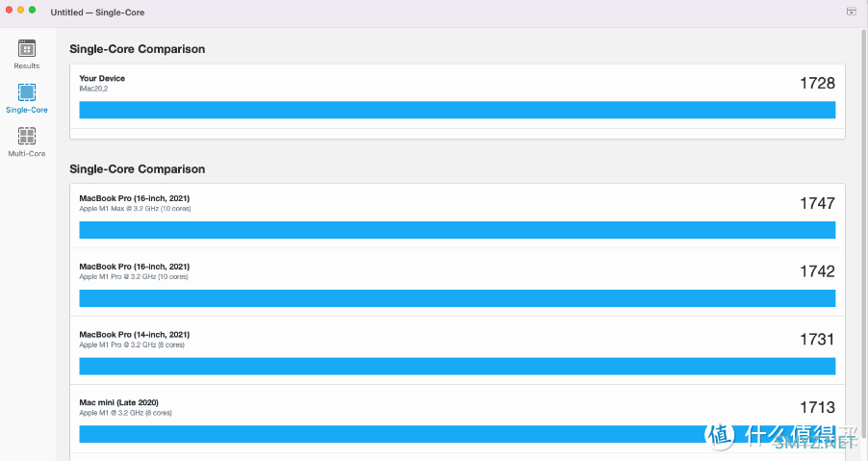This screenshot has height=461, width=868.
Task: Click the M1 Max blue score bar
Action: coord(457,230)
